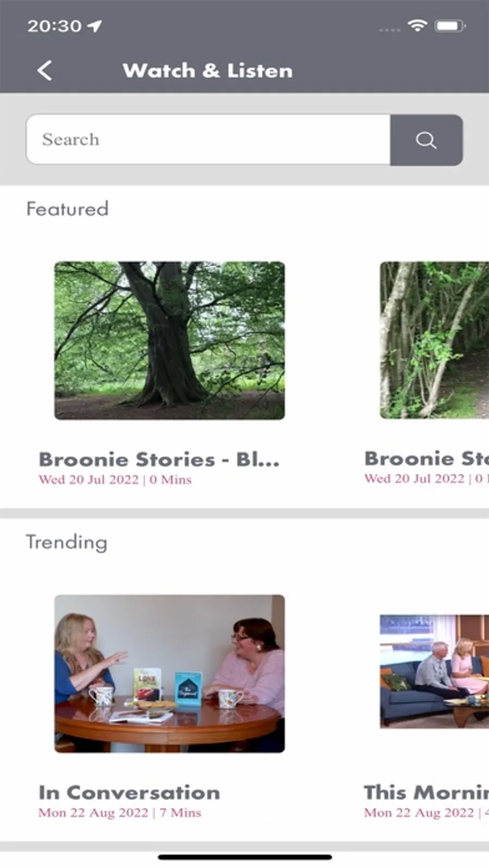Open the second Broonie Stories woodland thumbnail
This screenshot has height=868, width=489.
(x=434, y=341)
